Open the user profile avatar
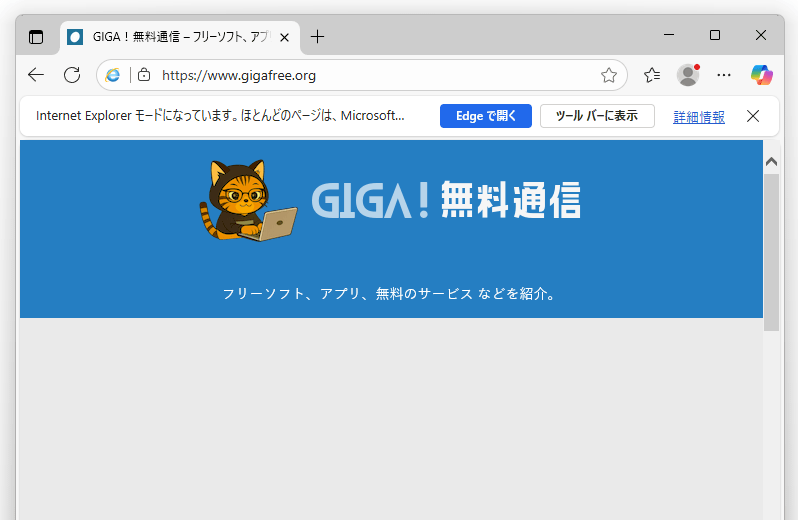 click(x=688, y=75)
